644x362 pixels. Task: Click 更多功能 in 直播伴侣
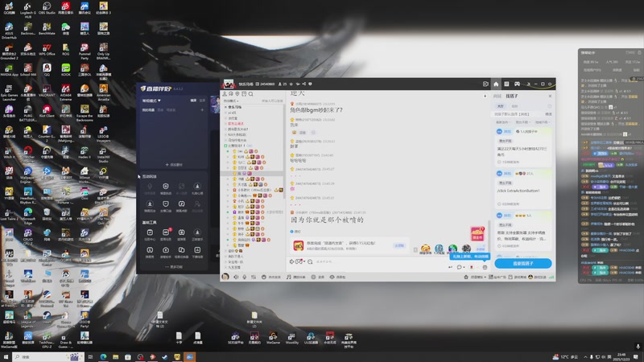(174, 267)
